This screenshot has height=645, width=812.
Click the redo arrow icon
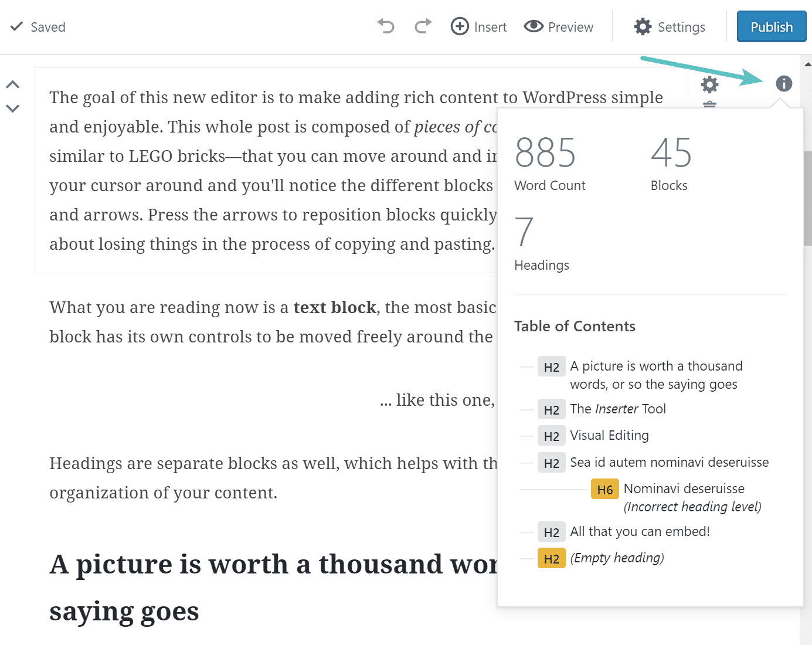pyautogui.click(x=423, y=26)
